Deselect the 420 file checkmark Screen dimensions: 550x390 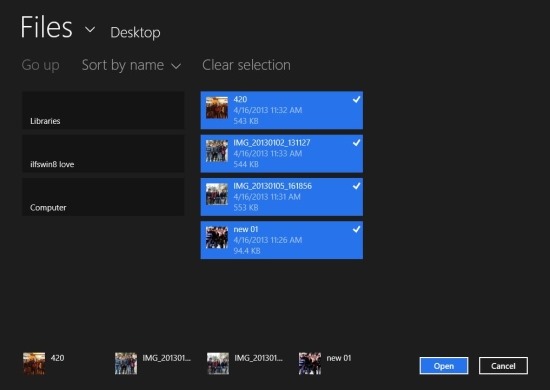click(x=356, y=100)
